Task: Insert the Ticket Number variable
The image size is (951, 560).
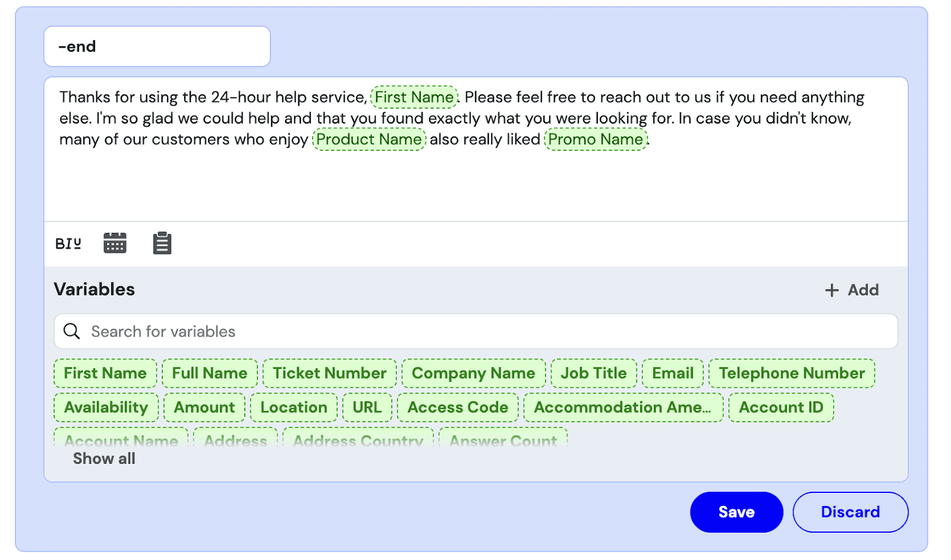Action: (329, 373)
